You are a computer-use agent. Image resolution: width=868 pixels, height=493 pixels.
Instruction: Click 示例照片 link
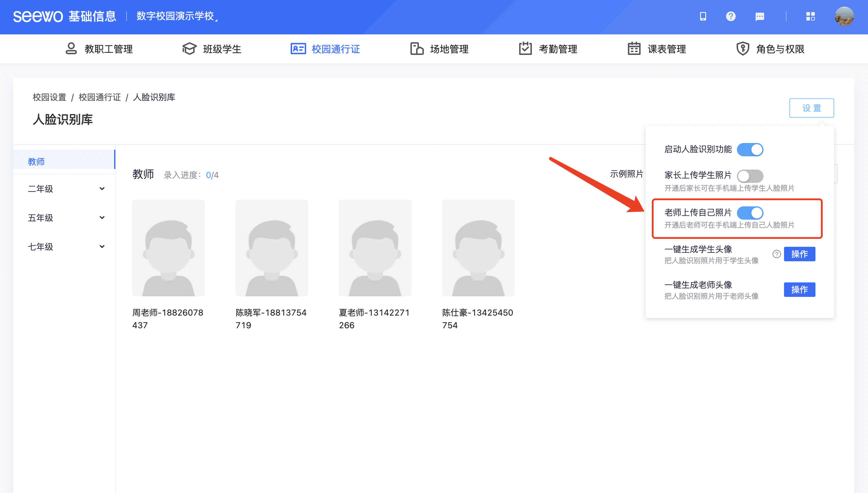pos(626,174)
